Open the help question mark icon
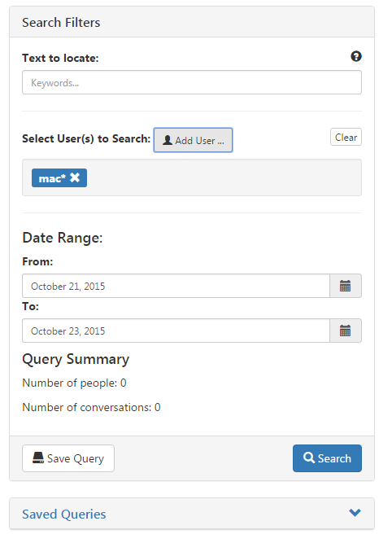The image size is (392, 543). click(x=356, y=56)
